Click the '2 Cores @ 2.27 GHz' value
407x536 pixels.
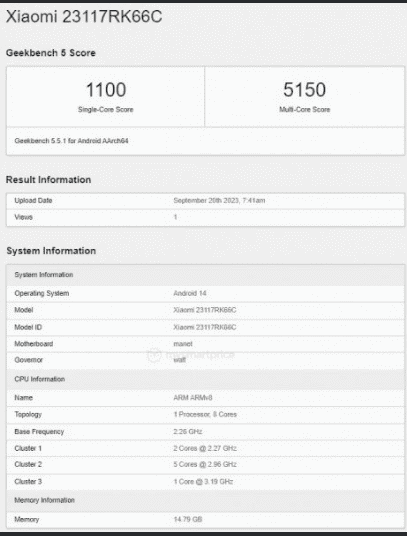click(x=205, y=448)
